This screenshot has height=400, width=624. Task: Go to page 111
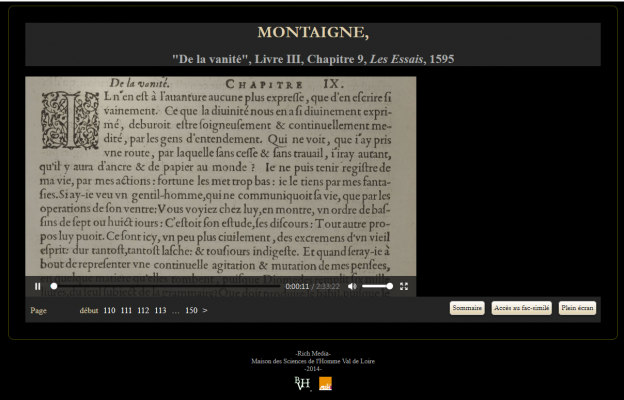click(126, 310)
